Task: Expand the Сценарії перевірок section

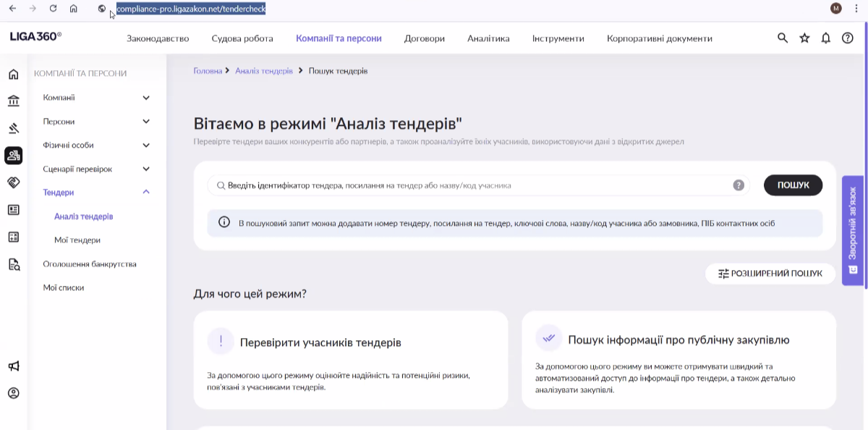Action: (146, 169)
